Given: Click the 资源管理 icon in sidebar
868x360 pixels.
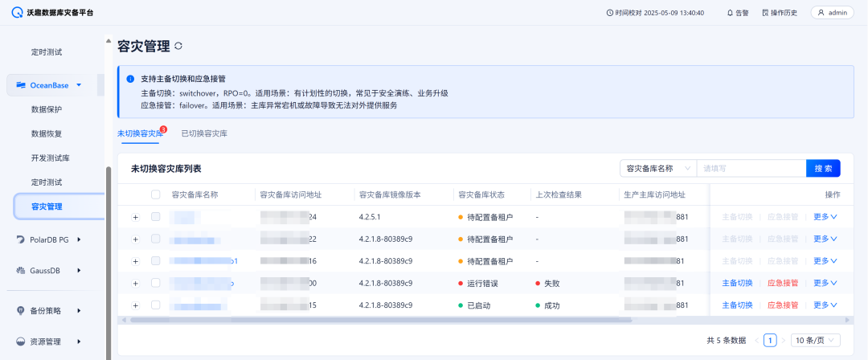Looking at the screenshot, I should 20,342.
